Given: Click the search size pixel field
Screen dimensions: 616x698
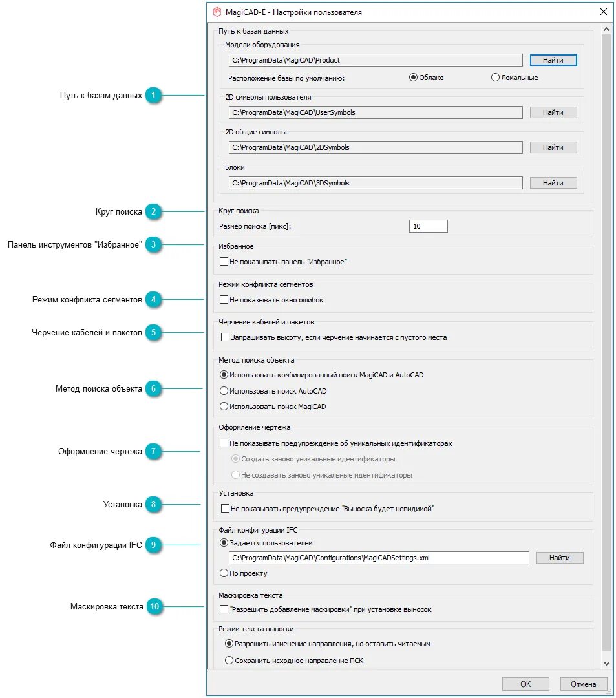Looking at the screenshot, I should point(428,226).
